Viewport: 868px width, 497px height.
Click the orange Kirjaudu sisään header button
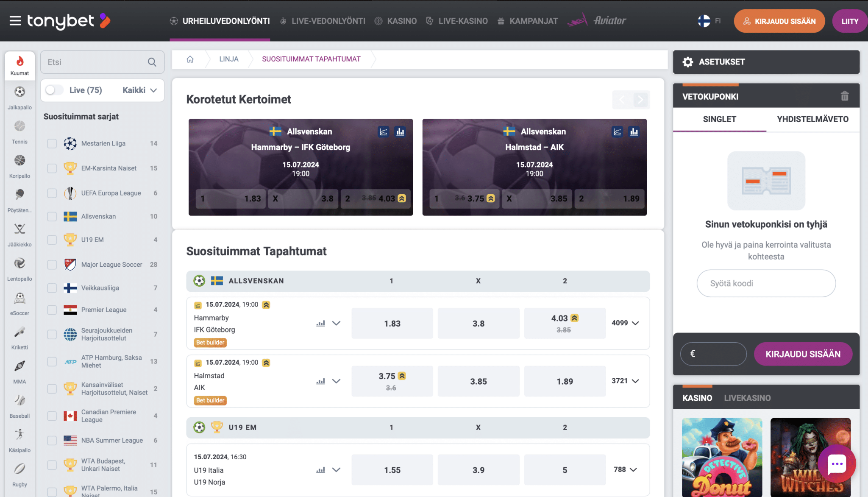pyautogui.click(x=779, y=21)
